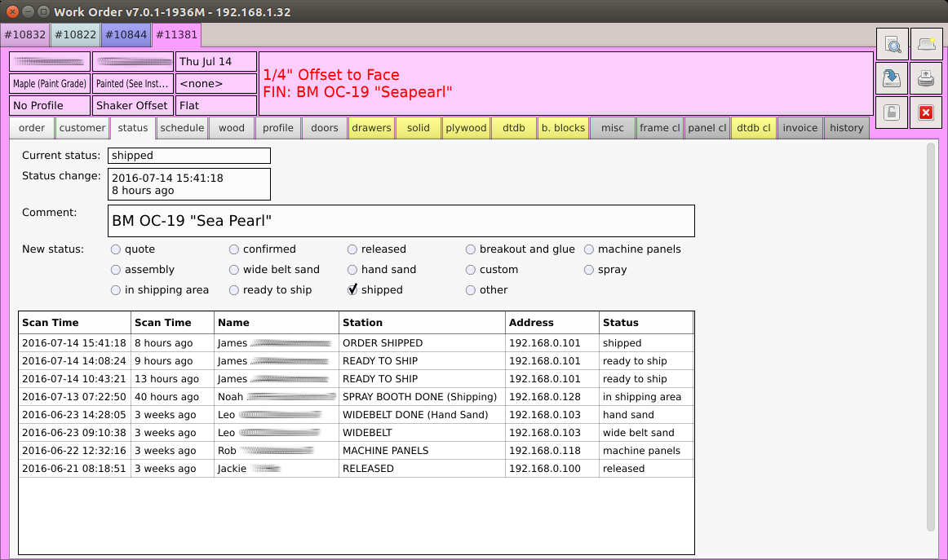
Task: Go to the 'invoice' tab
Action: (x=800, y=128)
